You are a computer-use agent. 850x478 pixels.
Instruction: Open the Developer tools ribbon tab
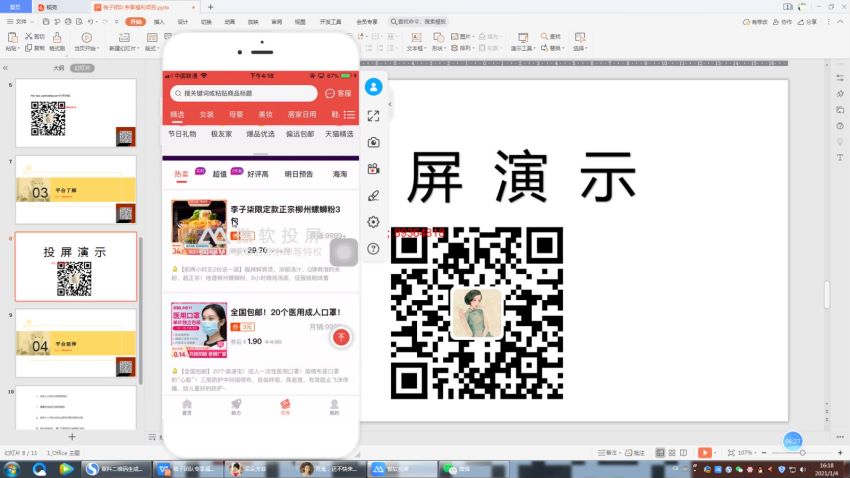coord(330,22)
